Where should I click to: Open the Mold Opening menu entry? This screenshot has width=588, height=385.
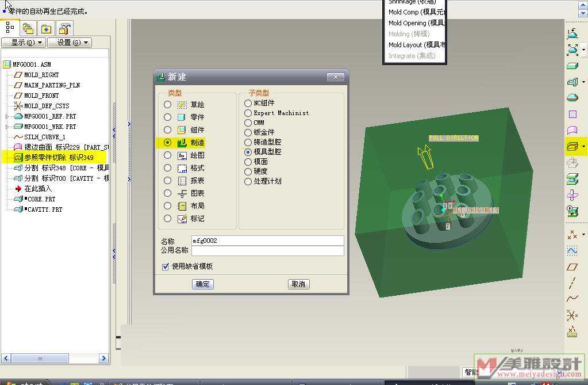click(x=414, y=23)
